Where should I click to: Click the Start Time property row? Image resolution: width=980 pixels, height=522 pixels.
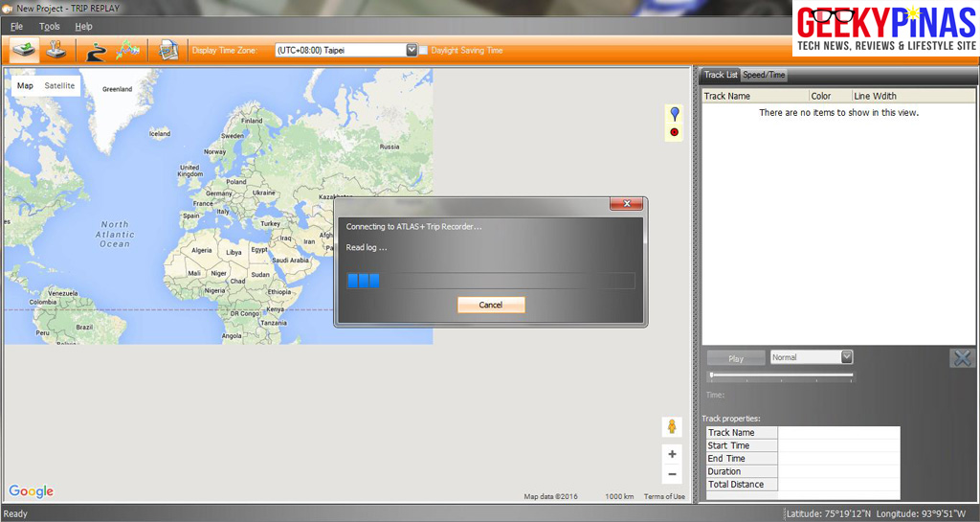pyautogui.click(x=803, y=445)
